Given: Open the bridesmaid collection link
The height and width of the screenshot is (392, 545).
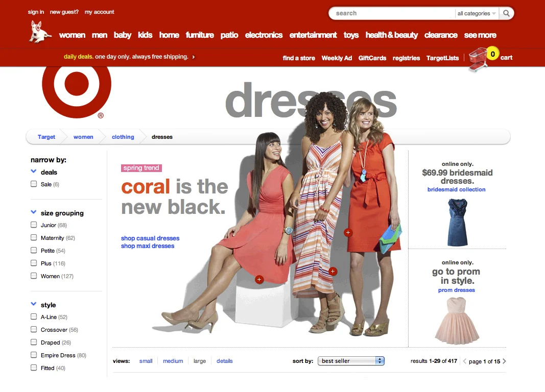Looking at the screenshot, I should coord(456,189).
